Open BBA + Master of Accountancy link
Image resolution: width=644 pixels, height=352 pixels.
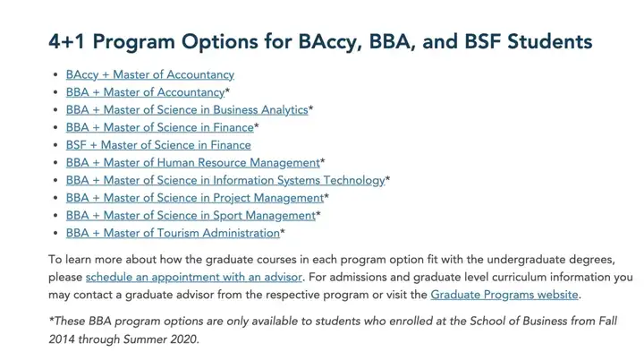pyautogui.click(x=146, y=92)
